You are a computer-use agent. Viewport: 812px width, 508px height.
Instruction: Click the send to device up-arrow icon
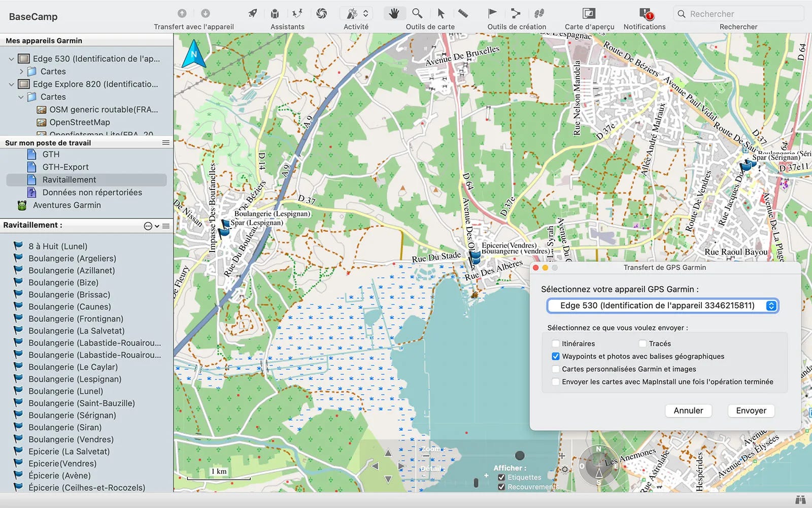182,13
